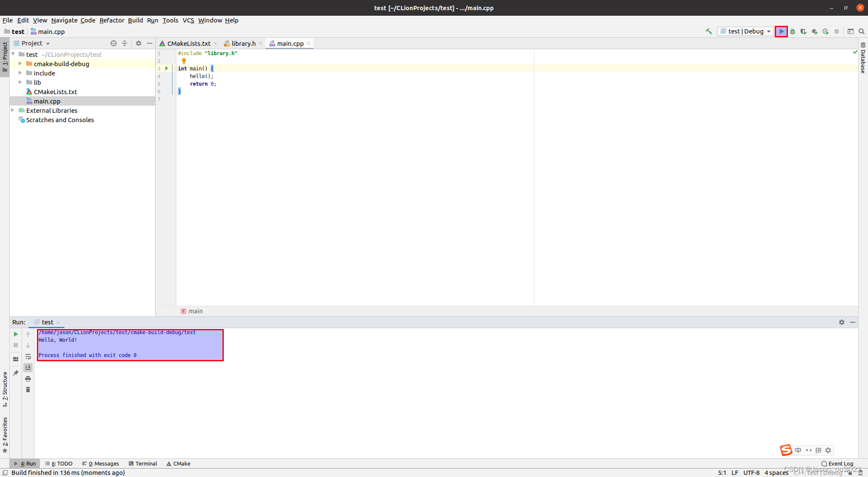The width and height of the screenshot is (868, 477).
Task: Switch to the CMakeLists.txt editor tab
Action: point(188,43)
